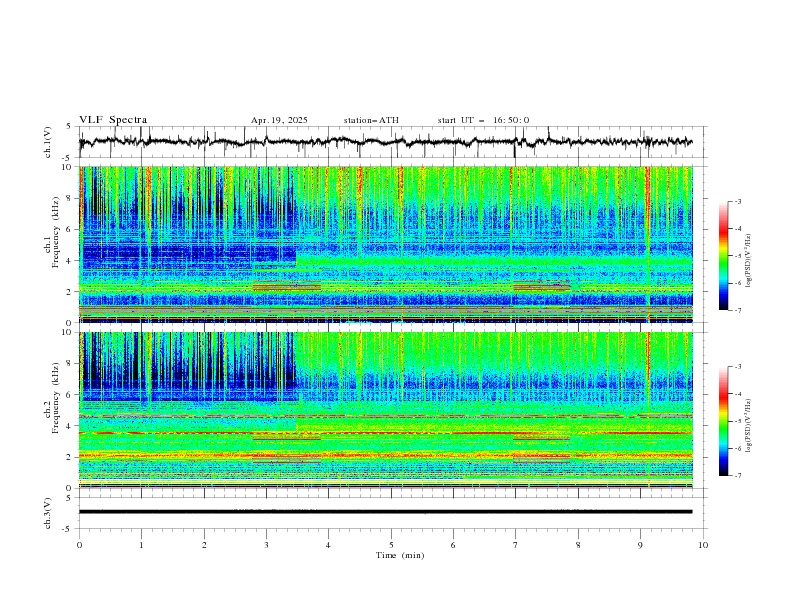Click the lower color scale bar for ch.2
Screen dimensions: 792x612
point(724,421)
